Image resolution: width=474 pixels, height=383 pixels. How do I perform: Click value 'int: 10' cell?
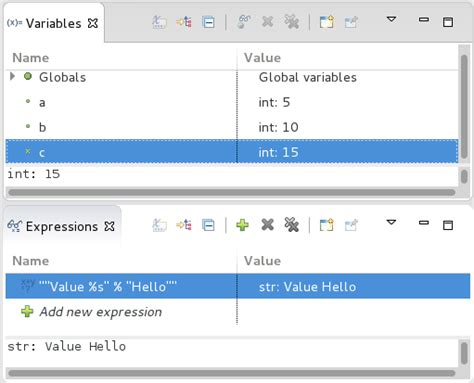click(x=278, y=127)
